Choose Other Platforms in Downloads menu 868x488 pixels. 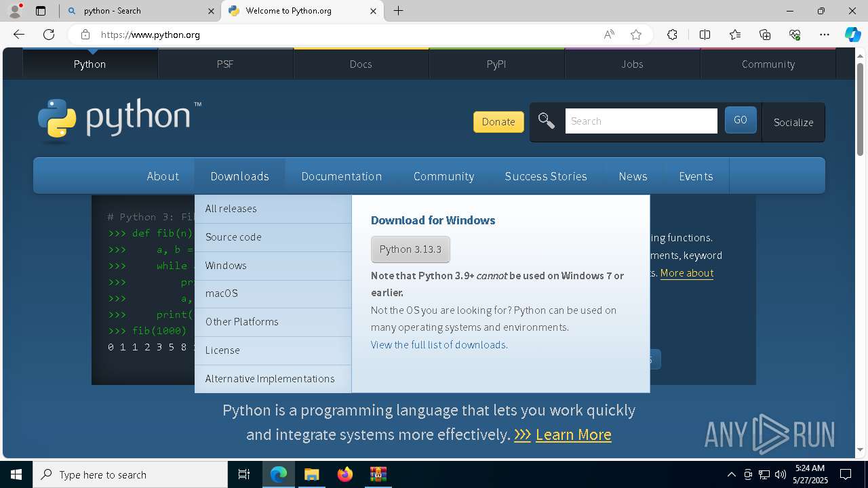pos(273,322)
